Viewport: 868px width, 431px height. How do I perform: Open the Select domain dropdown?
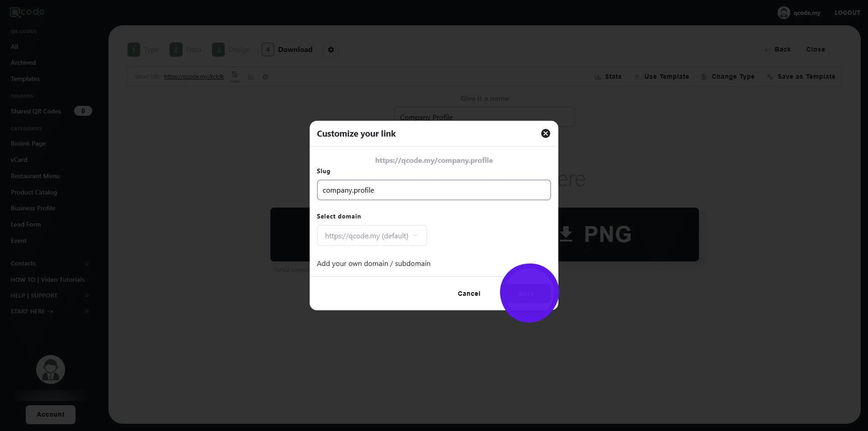coord(372,236)
